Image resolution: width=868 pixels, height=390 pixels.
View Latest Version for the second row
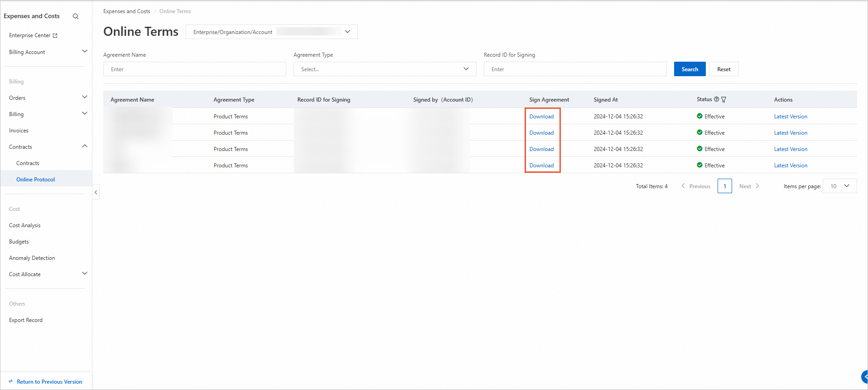(x=791, y=133)
